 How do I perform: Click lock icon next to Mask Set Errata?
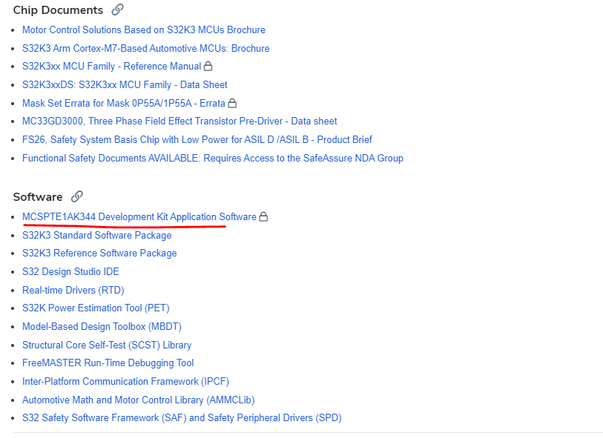coord(232,103)
